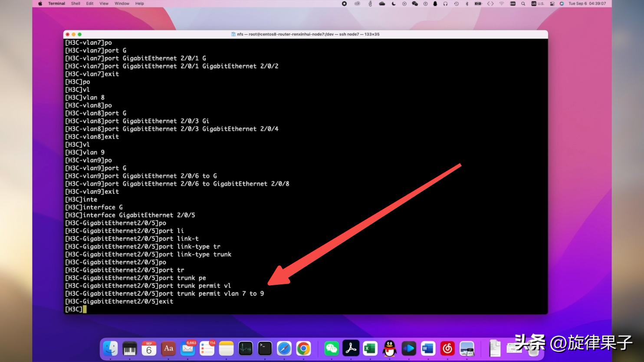Click the '[H3C-GigabitEthernet2/0/5]exit' line
This screenshot has width=644, height=362.
click(119, 301)
